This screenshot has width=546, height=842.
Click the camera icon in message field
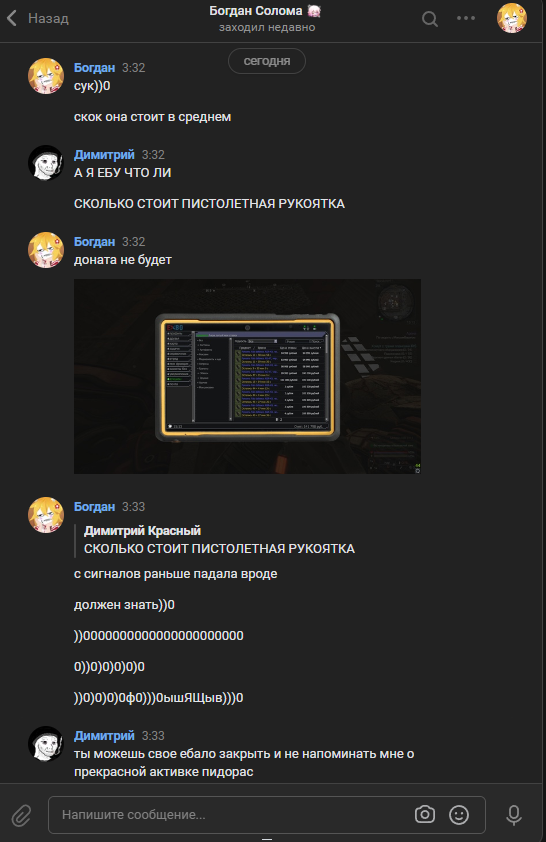(425, 815)
